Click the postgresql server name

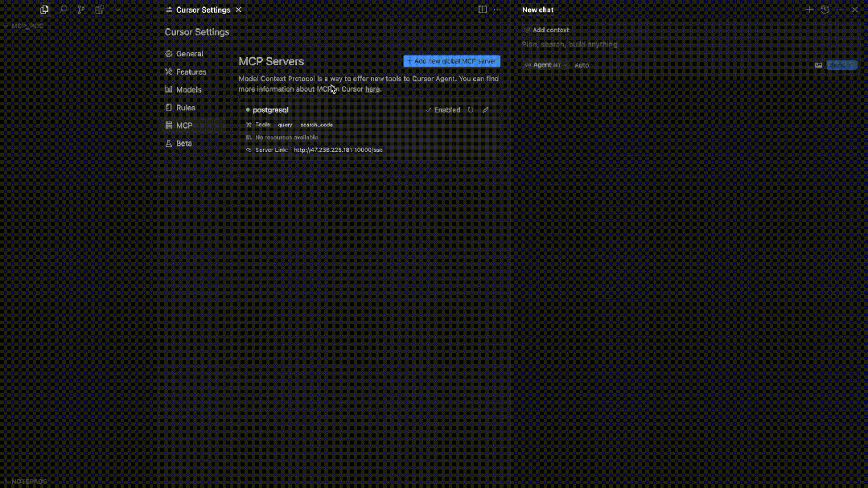pos(270,109)
